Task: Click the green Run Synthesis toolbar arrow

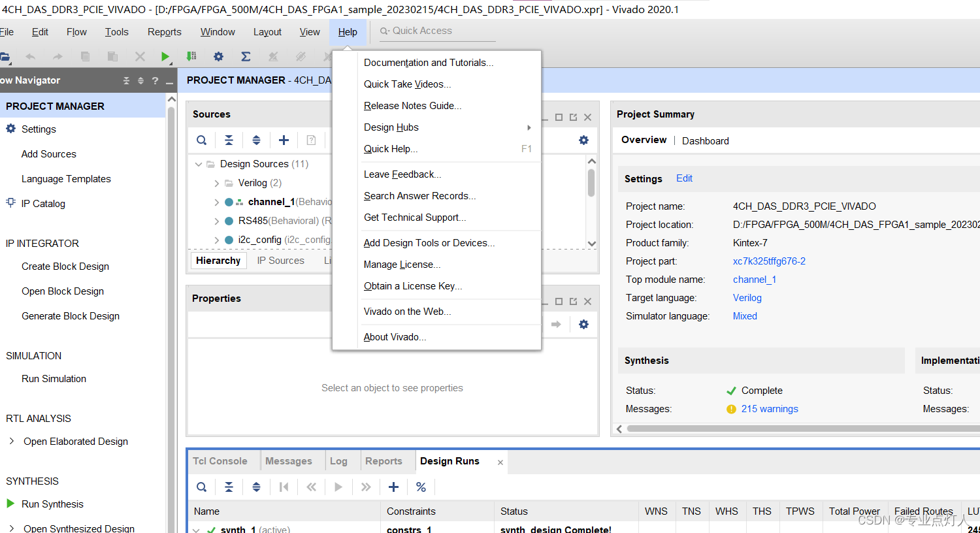Action: 165,57
